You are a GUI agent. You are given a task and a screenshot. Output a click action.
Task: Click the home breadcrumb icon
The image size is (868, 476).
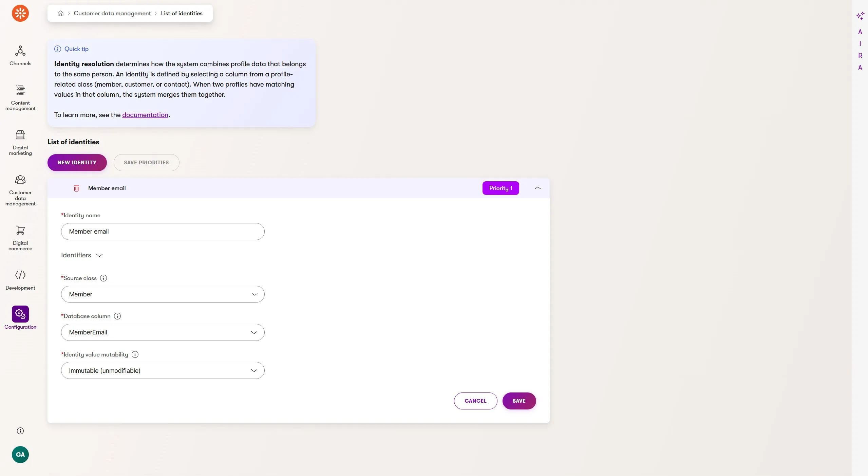(61, 14)
